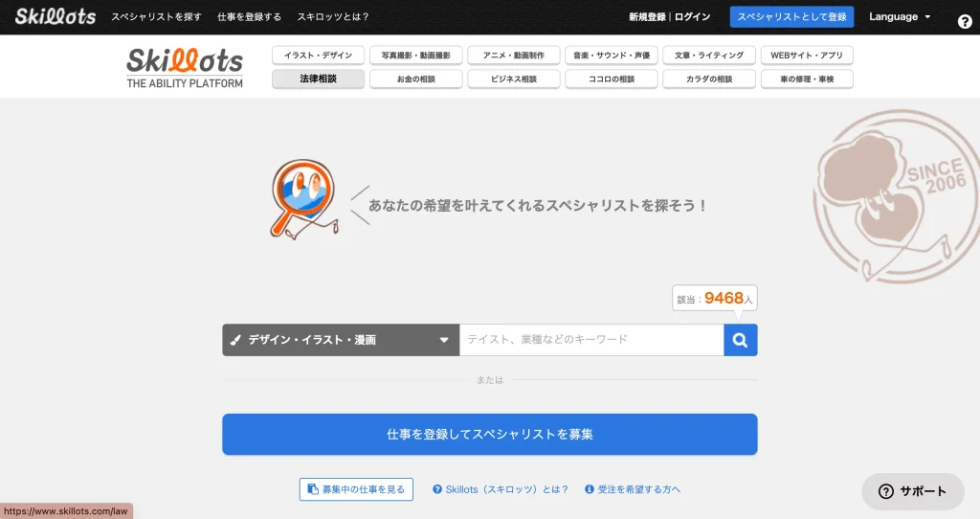Viewport: 980px width, 519px height.
Task: Open 仕事を登録する in top navigation
Action: click(249, 17)
